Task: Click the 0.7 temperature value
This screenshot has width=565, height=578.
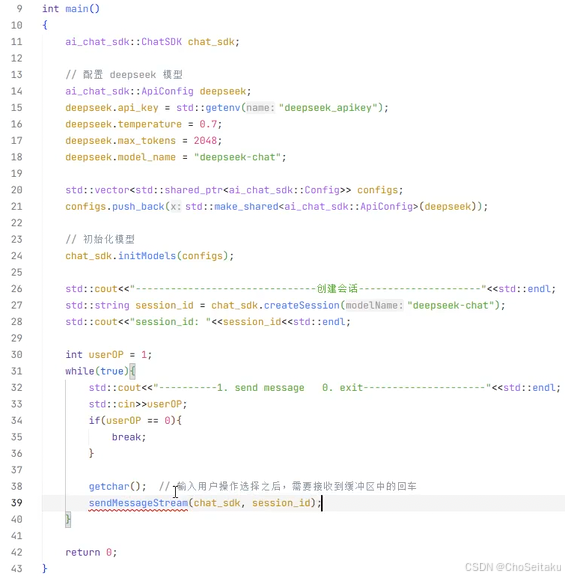Action: click(208, 124)
